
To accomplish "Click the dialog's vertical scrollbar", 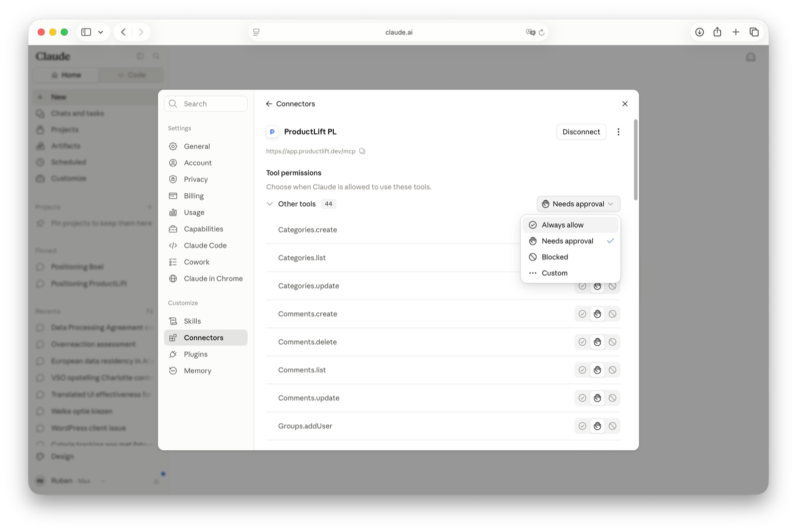I will [x=635, y=159].
